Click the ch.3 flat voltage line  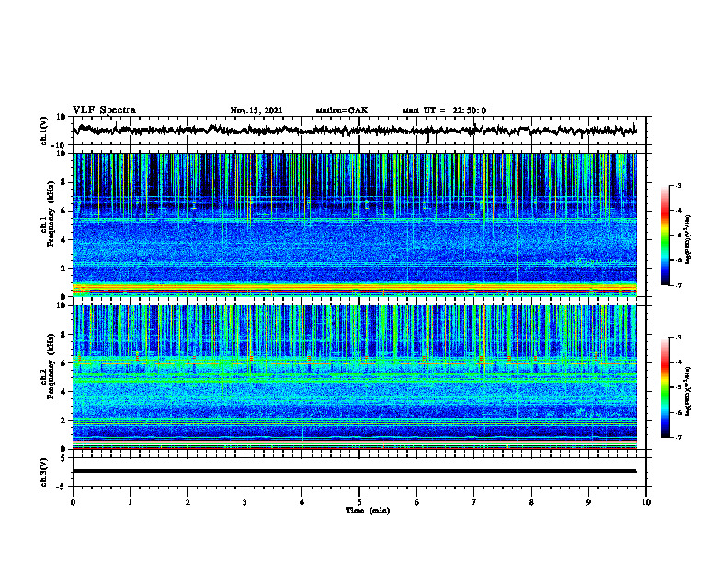pyautogui.click(x=355, y=471)
